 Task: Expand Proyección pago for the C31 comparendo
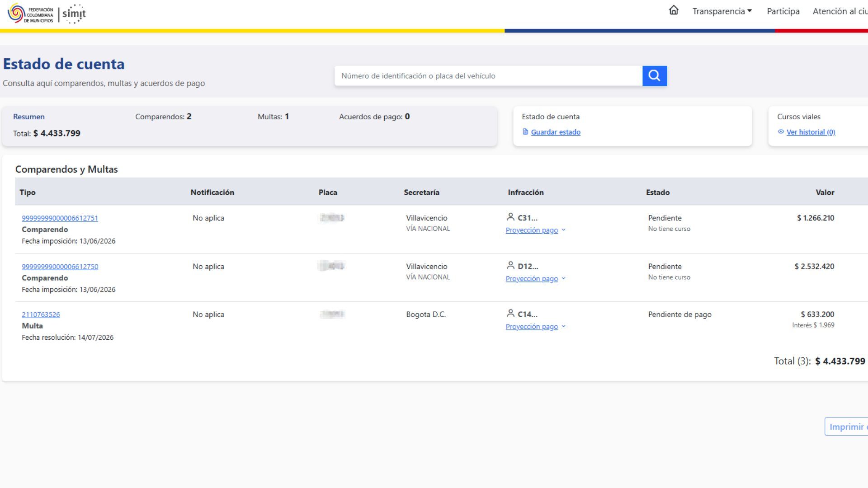(535, 230)
